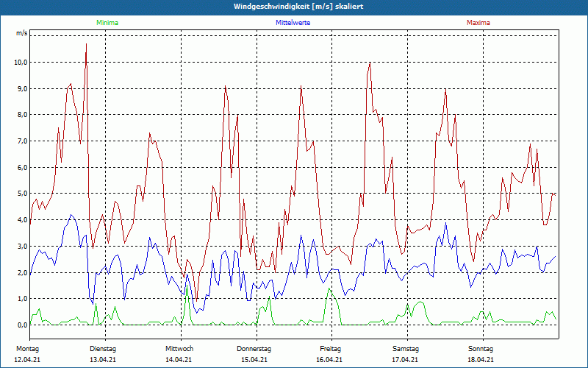588x368 pixels.
Task: Click the 'Dienstag' day label
Action: [103, 349]
